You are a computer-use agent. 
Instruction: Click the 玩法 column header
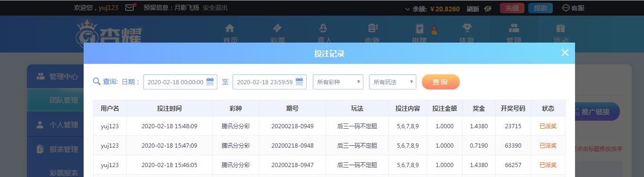(357, 108)
